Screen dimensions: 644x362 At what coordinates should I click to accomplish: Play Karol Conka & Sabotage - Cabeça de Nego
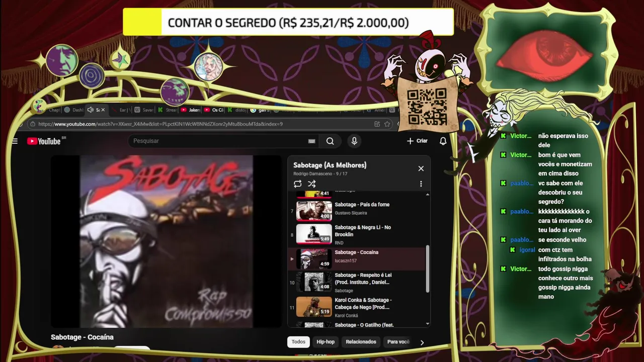click(363, 304)
